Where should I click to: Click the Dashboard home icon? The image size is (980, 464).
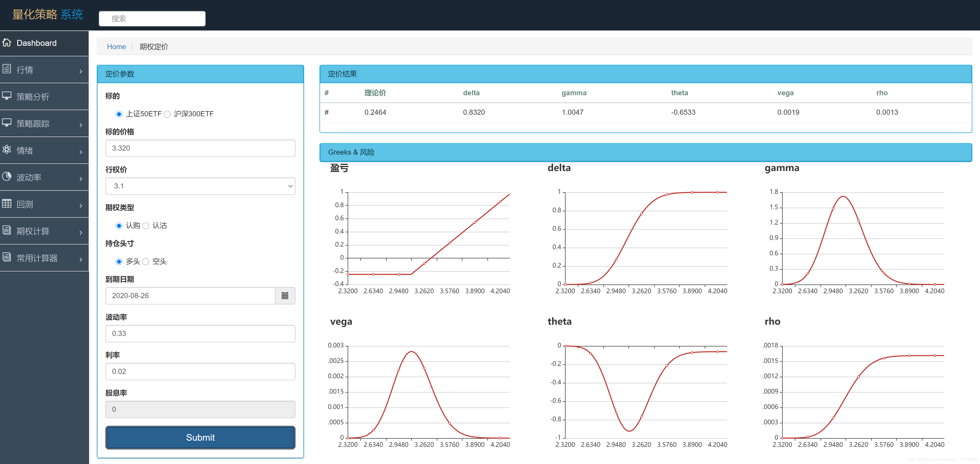tap(7, 43)
